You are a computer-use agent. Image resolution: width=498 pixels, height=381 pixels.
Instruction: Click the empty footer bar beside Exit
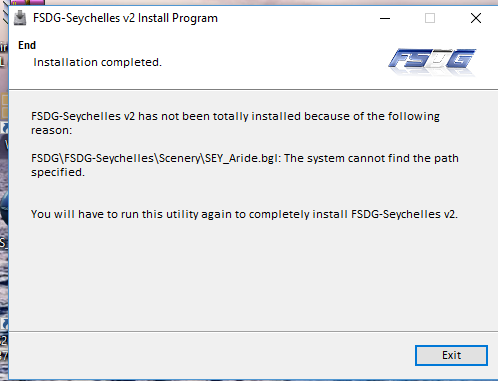click(210, 355)
